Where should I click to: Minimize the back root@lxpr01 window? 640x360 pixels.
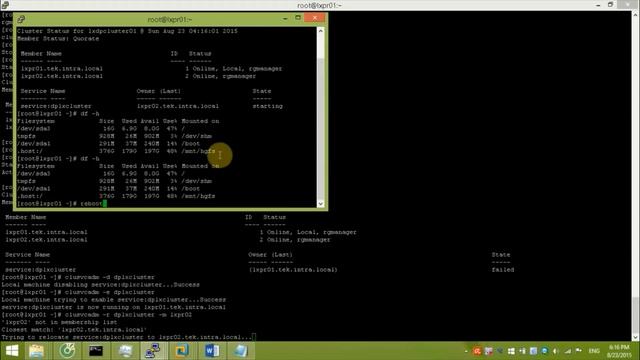coord(598,5)
